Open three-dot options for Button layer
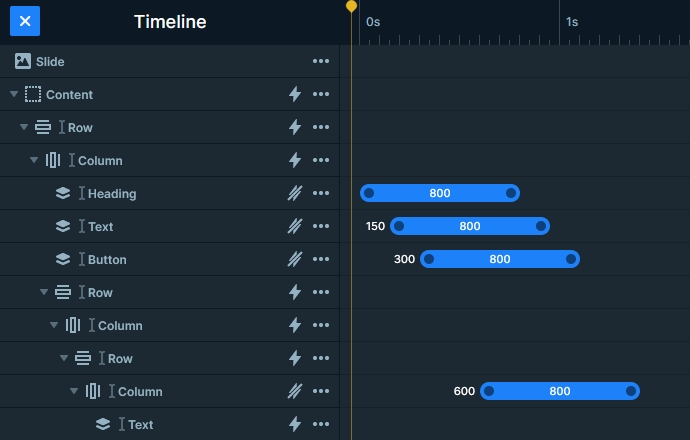690x440 pixels. [x=321, y=259]
